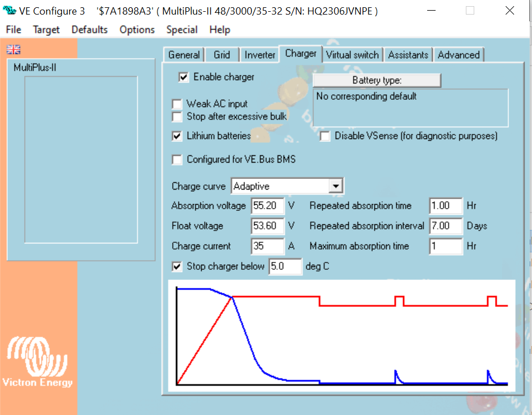
Task: Minimize the VE Configure window
Action: point(431,11)
